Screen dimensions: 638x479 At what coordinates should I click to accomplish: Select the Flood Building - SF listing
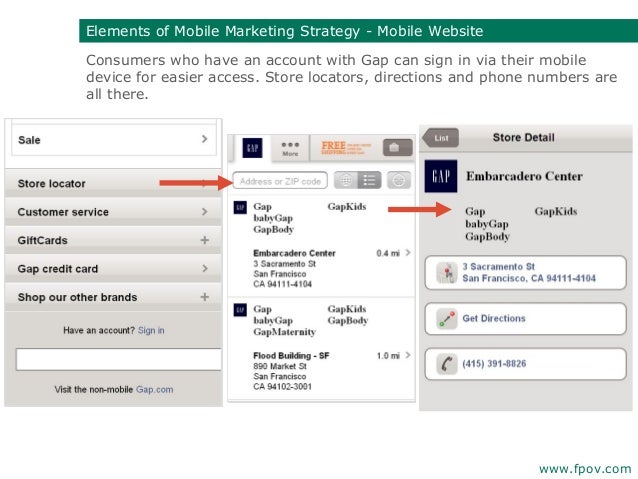coord(321,349)
